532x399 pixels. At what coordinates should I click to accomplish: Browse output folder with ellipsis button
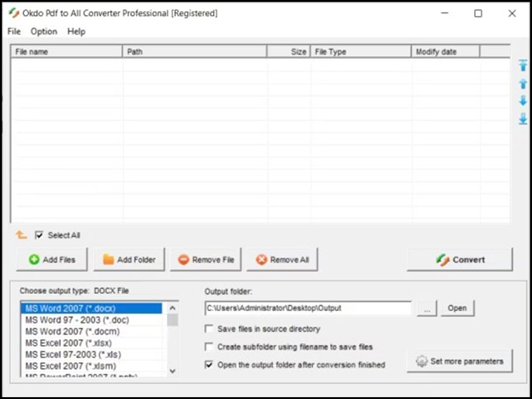(427, 308)
